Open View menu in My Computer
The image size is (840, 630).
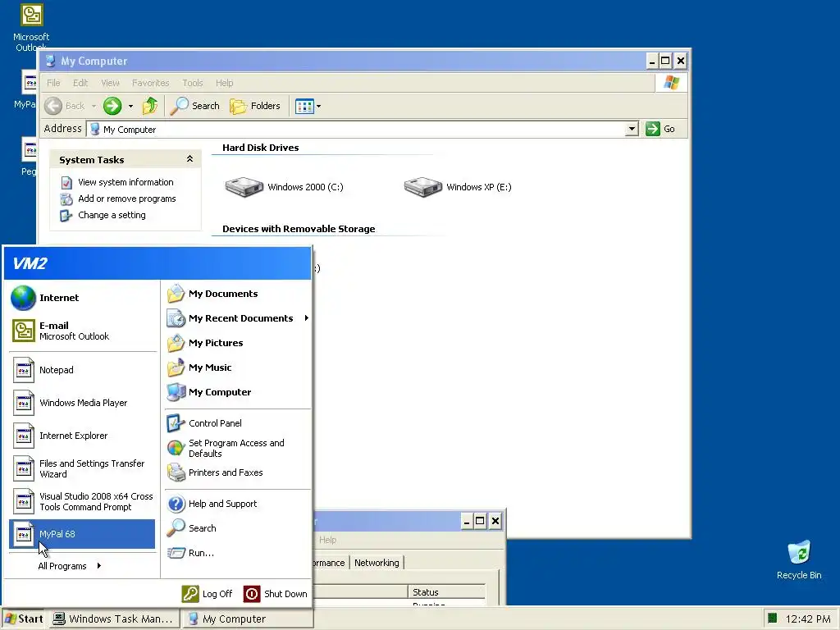(110, 83)
